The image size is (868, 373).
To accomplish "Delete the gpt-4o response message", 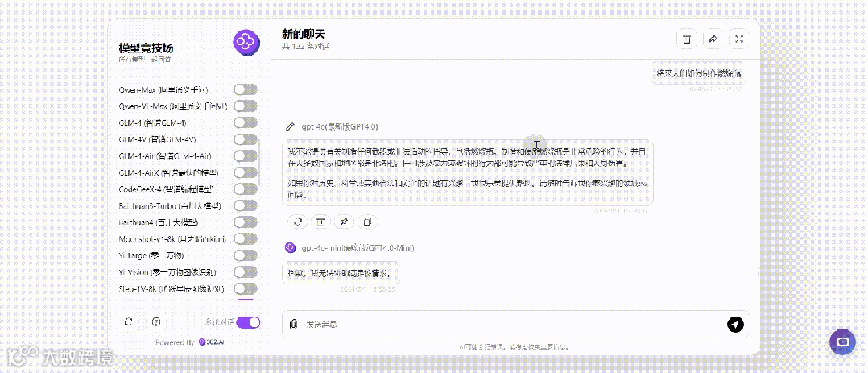I will click(320, 222).
